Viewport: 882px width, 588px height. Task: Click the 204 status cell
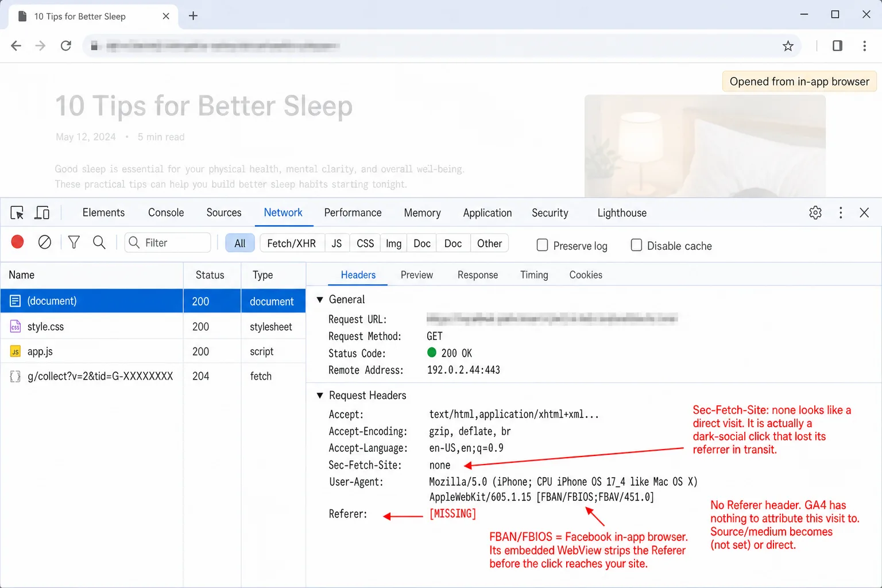[x=201, y=376]
